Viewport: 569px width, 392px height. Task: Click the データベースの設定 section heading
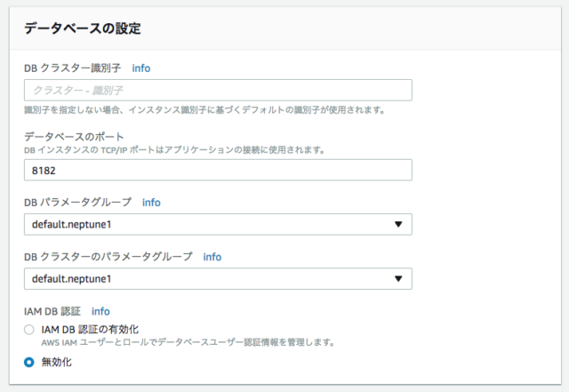pyautogui.click(x=83, y=28)
